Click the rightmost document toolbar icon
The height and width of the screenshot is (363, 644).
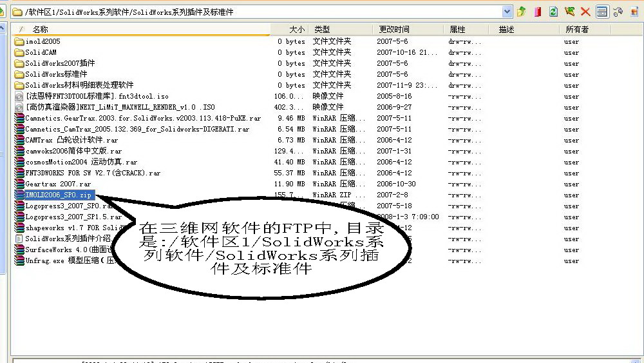click(634, 12)
